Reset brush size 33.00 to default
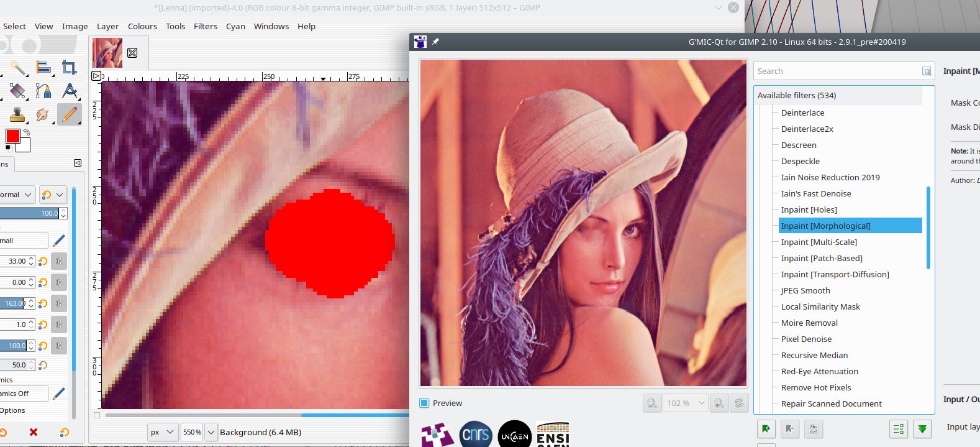The image size is (980, 447). coord(43,261)
